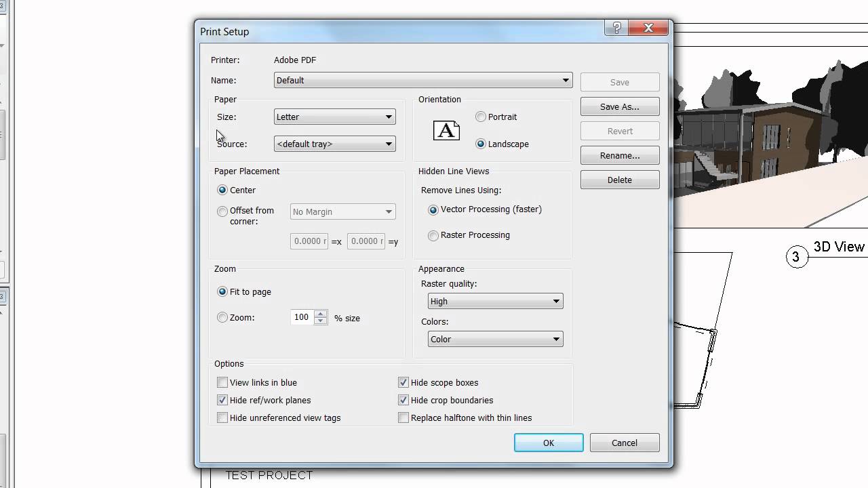This screenshot has width=868, height=488.
Task: Decrease zoom percentage with down arrow
Action: pyautogui.click(x=321, y=321)
